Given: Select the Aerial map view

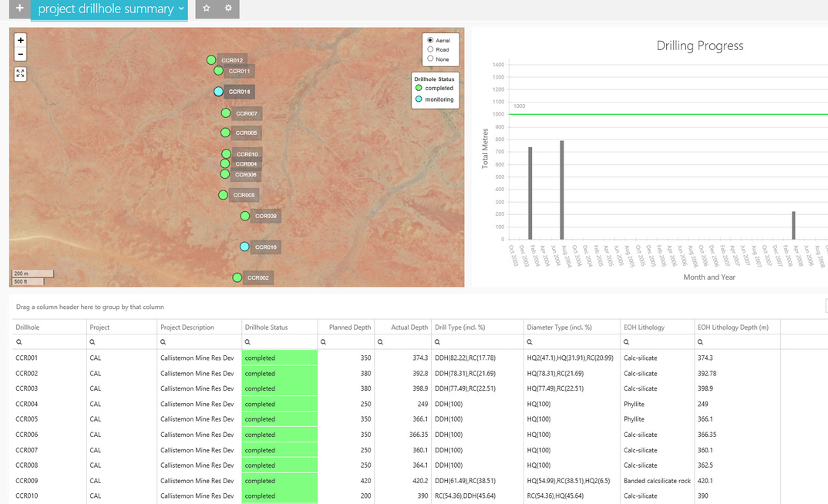Looking at the screenshot, I should (x=431, y=40).
